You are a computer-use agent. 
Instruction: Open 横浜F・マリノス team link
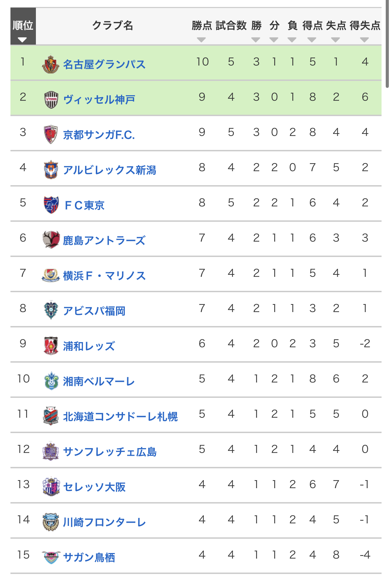click(x=104, y=276)
